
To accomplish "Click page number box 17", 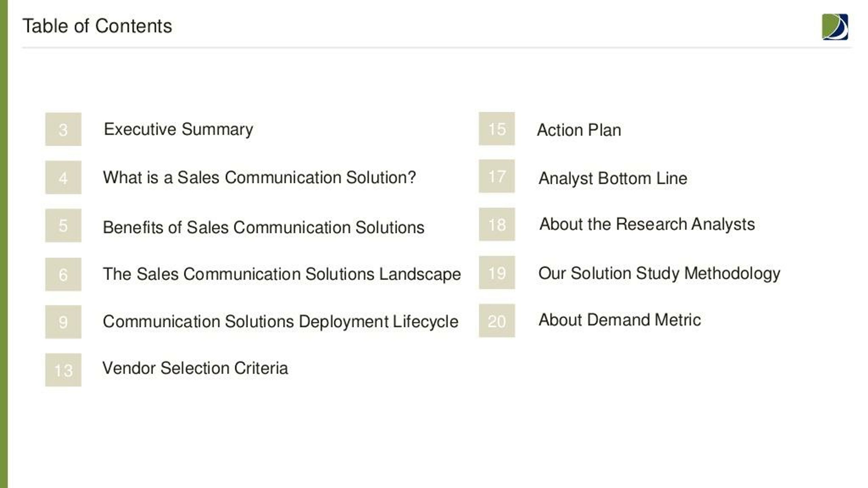I will 497,176.
